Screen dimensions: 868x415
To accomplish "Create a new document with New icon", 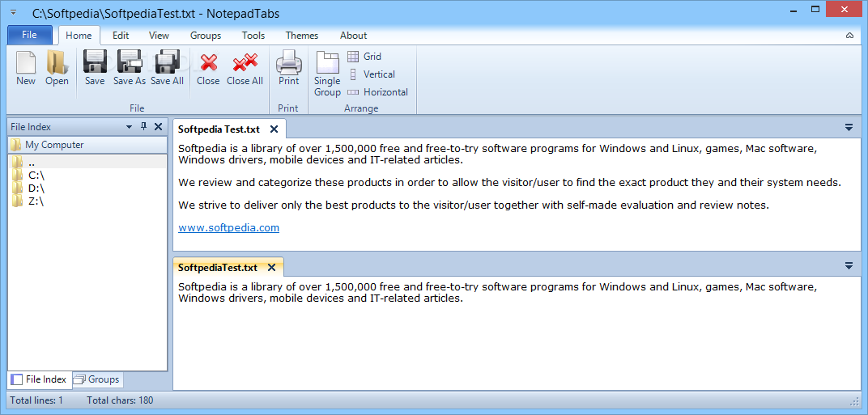I will tap(25, 68).
